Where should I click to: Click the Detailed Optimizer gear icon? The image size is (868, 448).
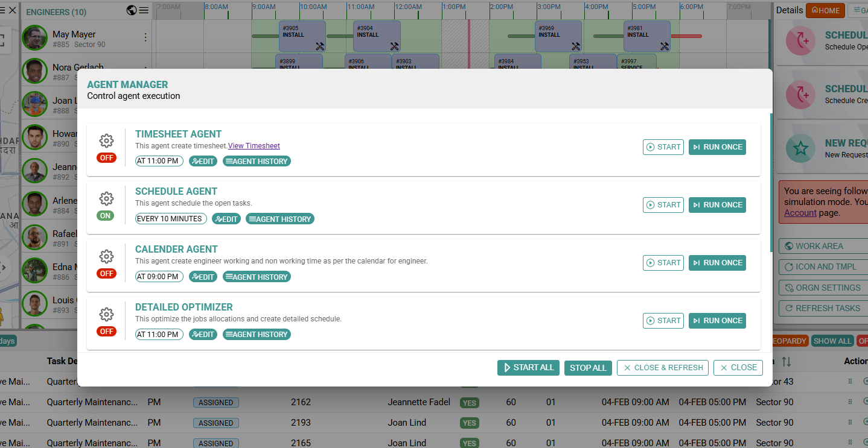(x=106, y=314)
